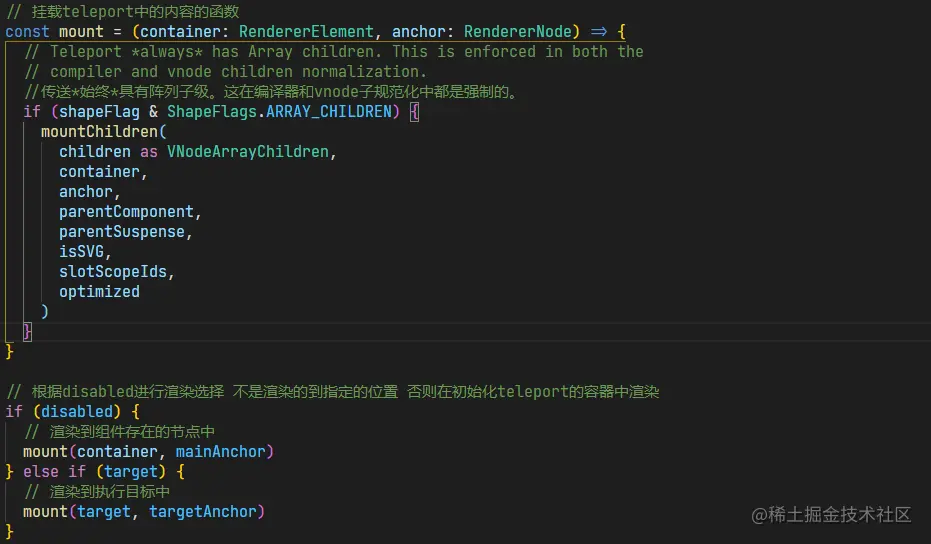Click 'container,' argument in mountChildren
The image size is (931, 544).
tap(103, 172)
